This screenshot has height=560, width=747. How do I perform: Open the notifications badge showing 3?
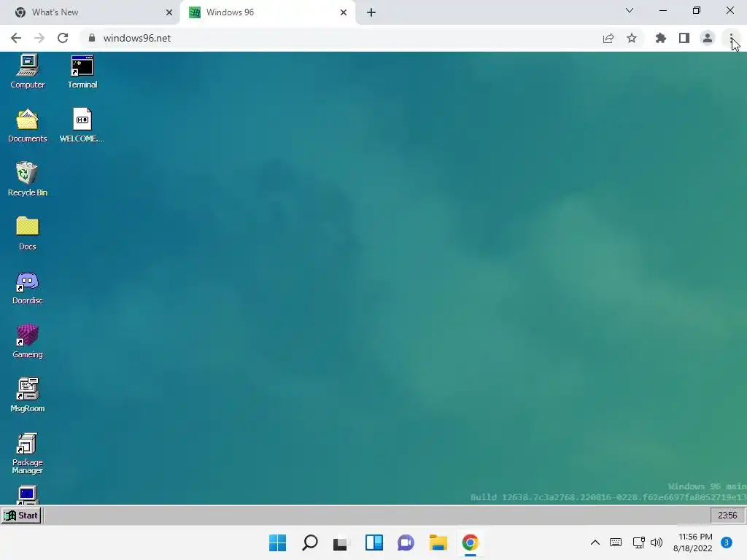click(x=727, y=542)
